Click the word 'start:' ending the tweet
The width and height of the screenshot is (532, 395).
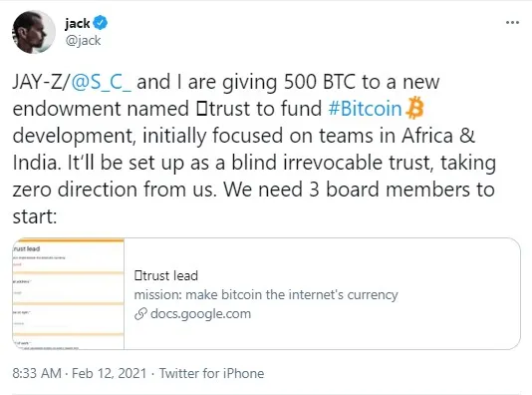(x=35, y=216)
